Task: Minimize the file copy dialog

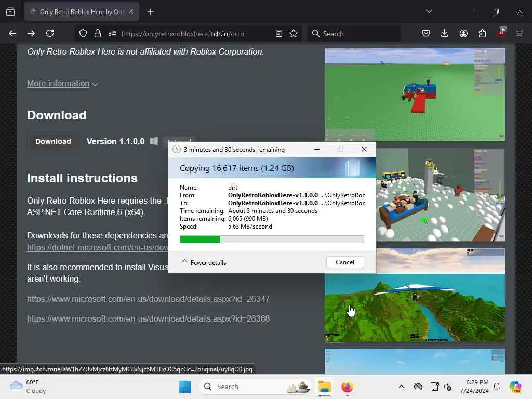Action: pyautogui.click(x=317, y=149)
